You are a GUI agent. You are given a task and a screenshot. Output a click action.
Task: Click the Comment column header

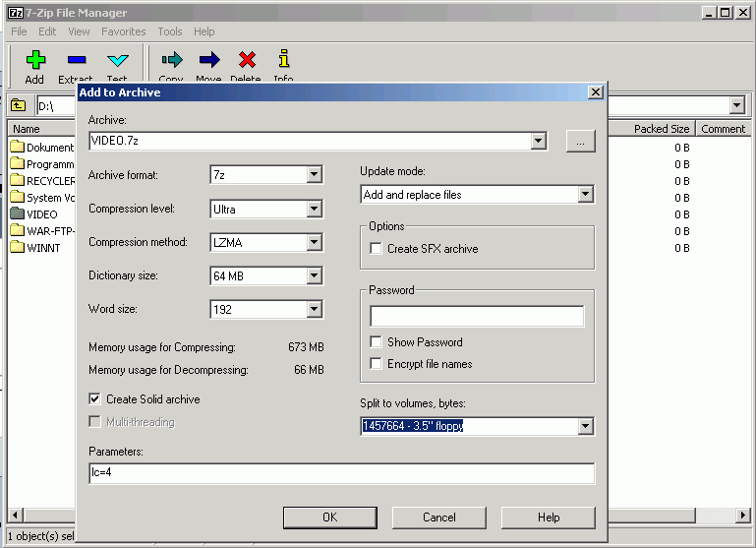coord(723,129)
